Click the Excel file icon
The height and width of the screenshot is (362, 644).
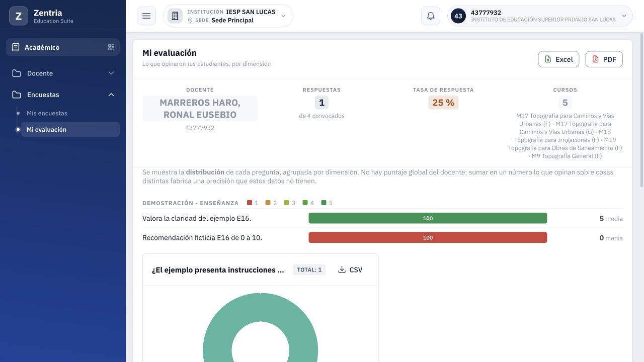548,59
